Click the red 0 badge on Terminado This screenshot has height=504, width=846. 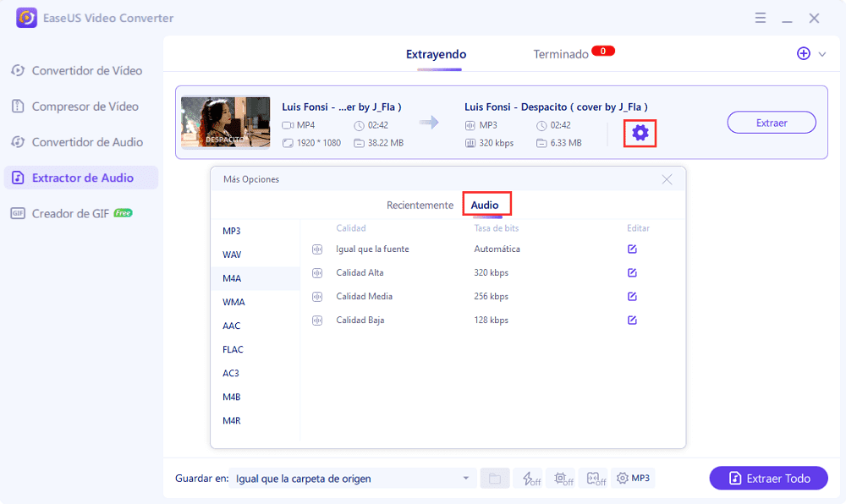click(x=602, y=52)
